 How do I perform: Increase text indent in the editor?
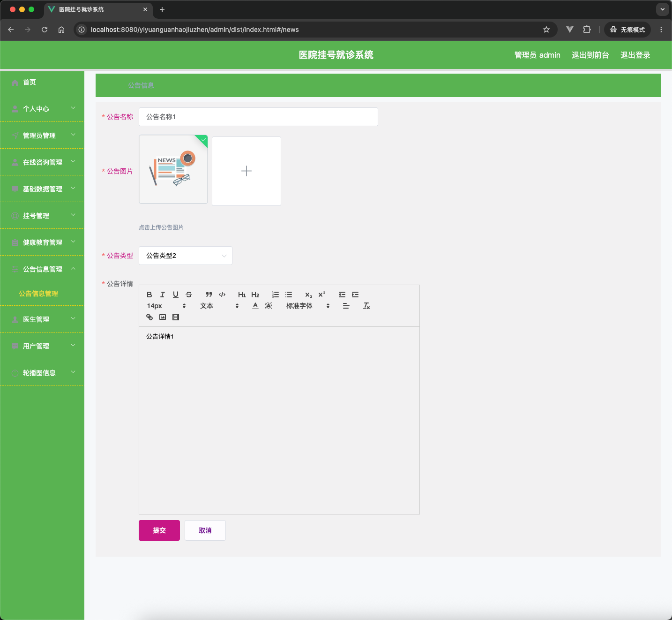(355, 295)
